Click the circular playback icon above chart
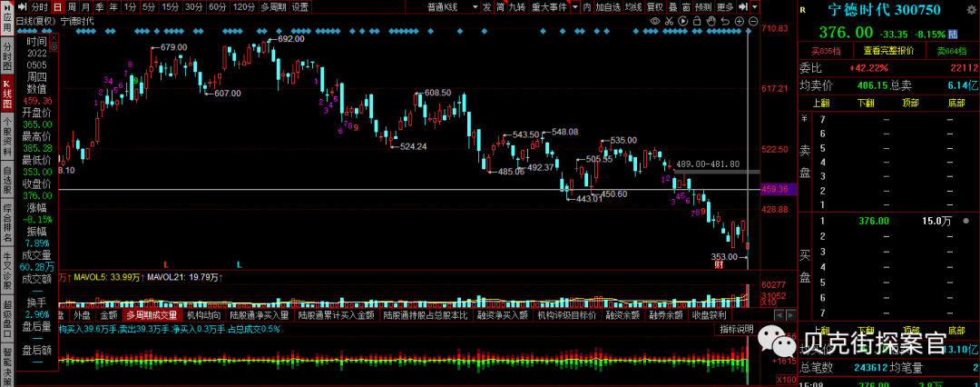 pos(682,21)
